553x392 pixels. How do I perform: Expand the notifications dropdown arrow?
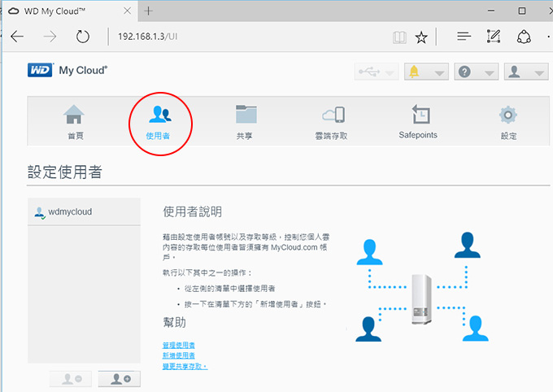[x=439, y=73]
